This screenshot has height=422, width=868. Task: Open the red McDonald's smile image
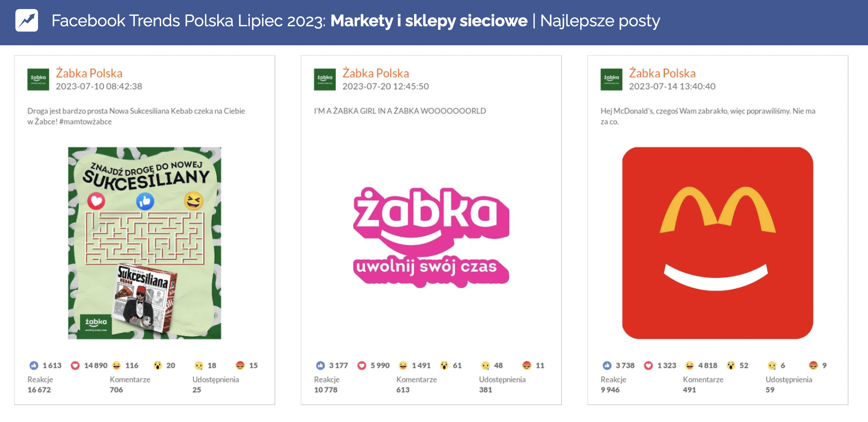[717, 243]
